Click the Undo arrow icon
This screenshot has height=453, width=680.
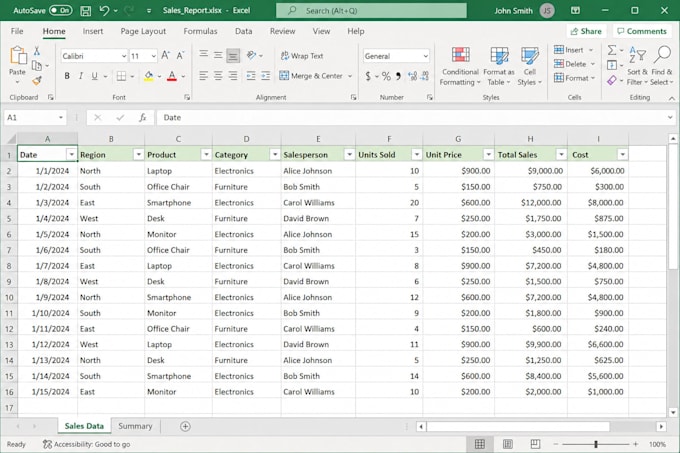[104, 10]
